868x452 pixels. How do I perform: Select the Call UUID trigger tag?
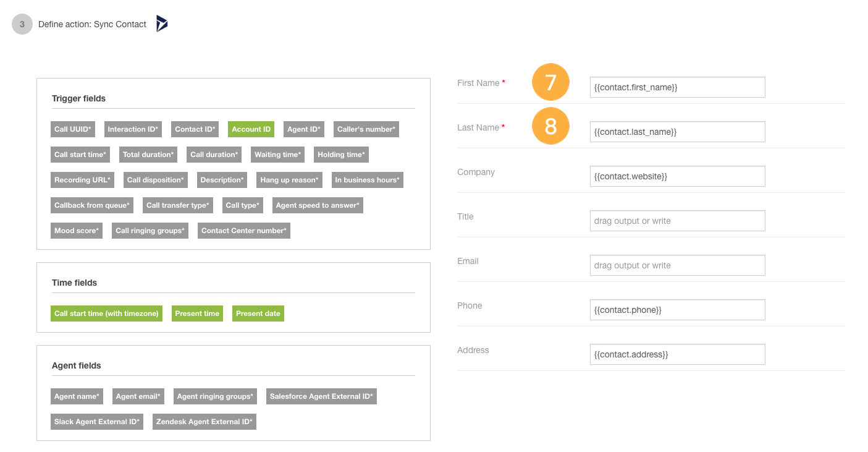[x=73, y=129]
